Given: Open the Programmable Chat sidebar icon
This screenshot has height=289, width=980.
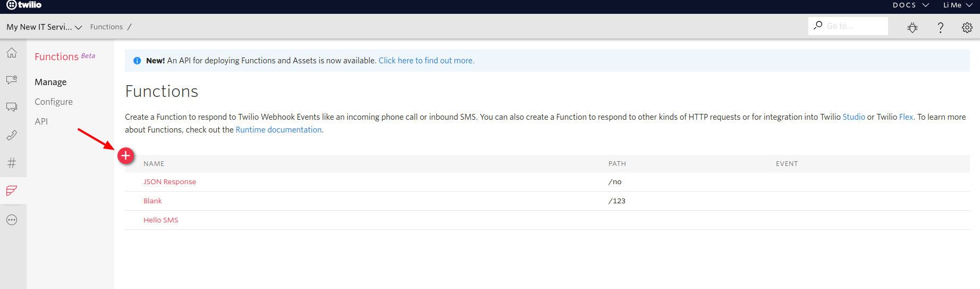Looking at the screenshot, I should click(12, 80).
